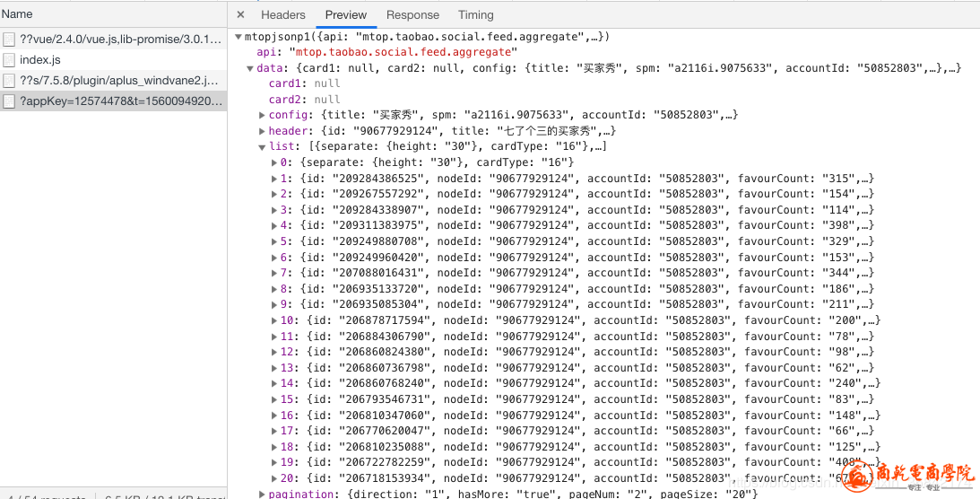Collapse the mtopjsonp1 root object

[238, 37]
